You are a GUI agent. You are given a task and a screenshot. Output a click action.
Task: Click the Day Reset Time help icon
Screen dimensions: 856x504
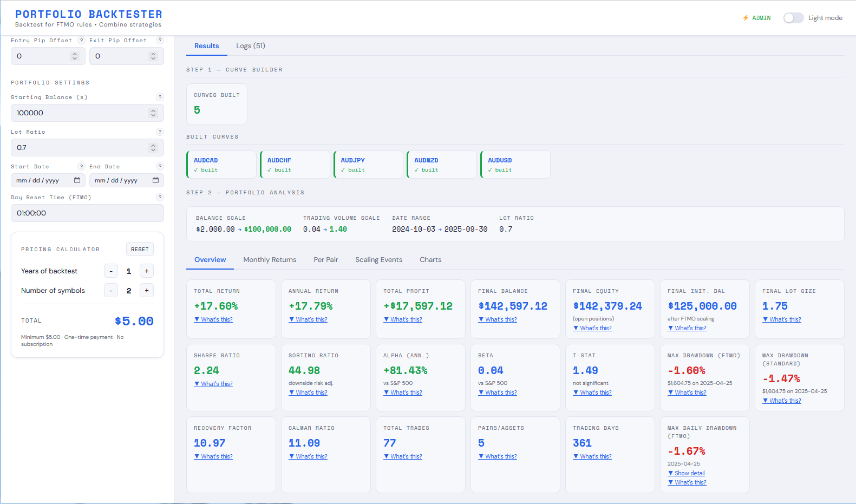point(160,198)
